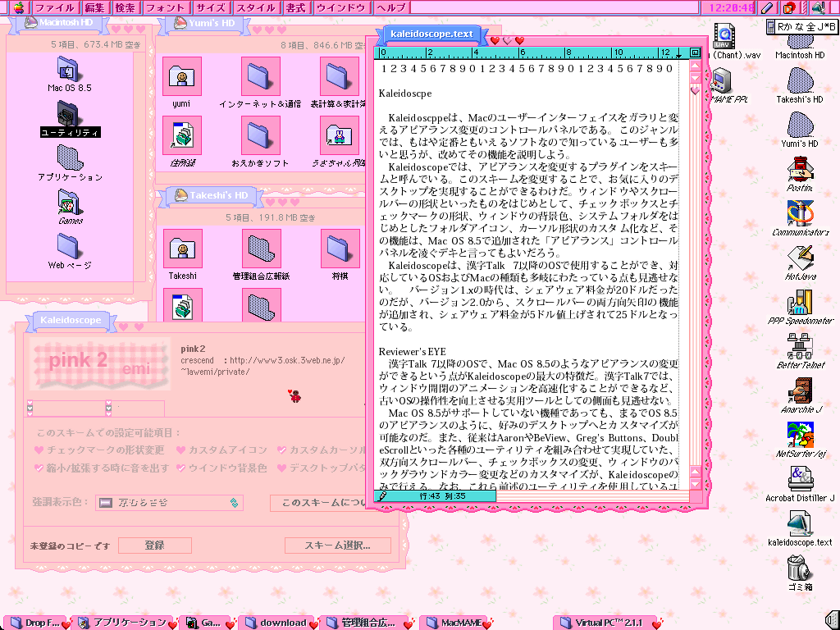Open the Drop F... pop-up window tab
840x630 pixels.
click(x=37, y=623)
